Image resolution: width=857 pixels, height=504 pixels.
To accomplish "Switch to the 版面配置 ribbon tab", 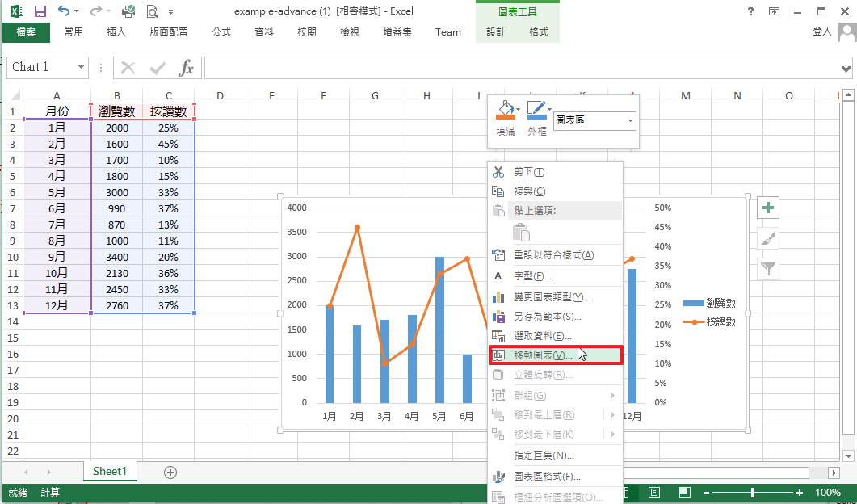I will click(169, 32).
